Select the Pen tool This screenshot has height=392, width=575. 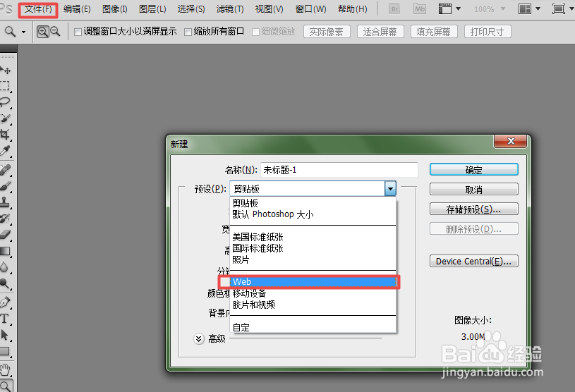5,302
